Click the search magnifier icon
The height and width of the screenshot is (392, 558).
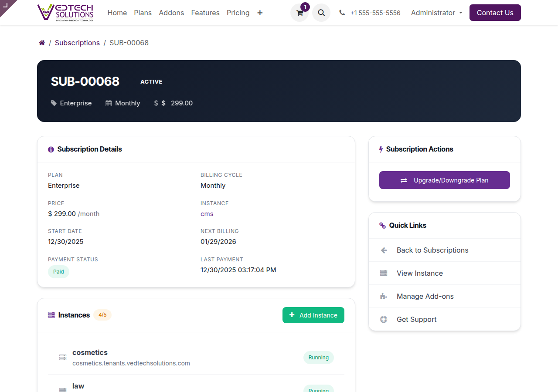coord(321,13)
